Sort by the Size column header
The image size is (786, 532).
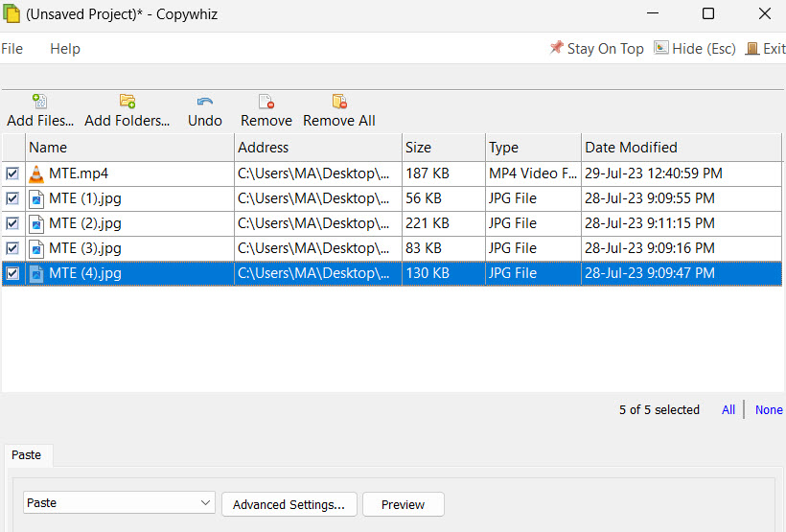click(x=444, y=148)
